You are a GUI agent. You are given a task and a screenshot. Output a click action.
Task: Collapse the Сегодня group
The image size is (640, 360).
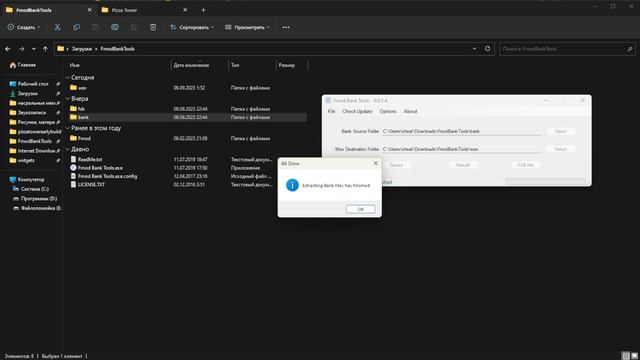(67, 78)
